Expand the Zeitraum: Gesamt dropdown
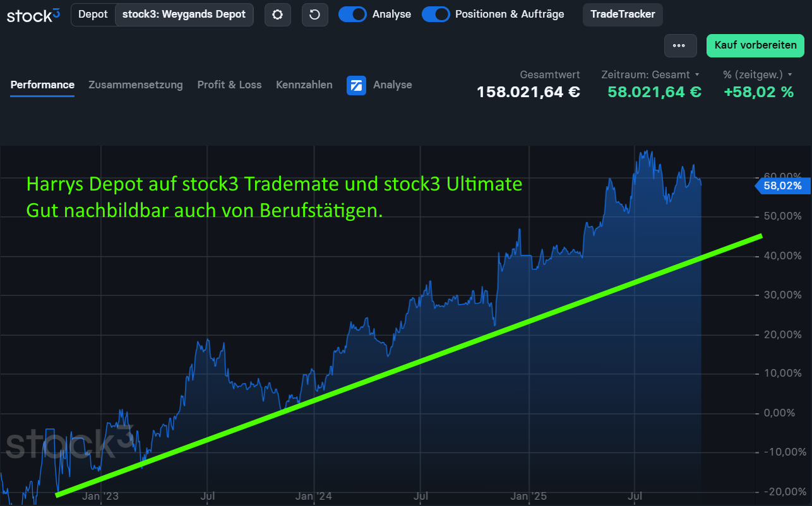Screen dimensions: 812x506 point(650,74)
